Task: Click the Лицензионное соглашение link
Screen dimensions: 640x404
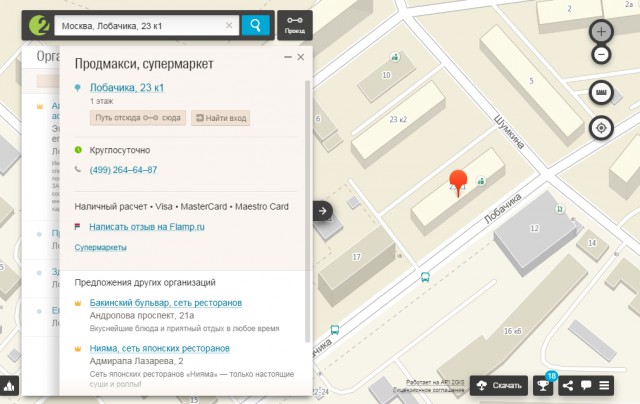Action: point(429,390)
